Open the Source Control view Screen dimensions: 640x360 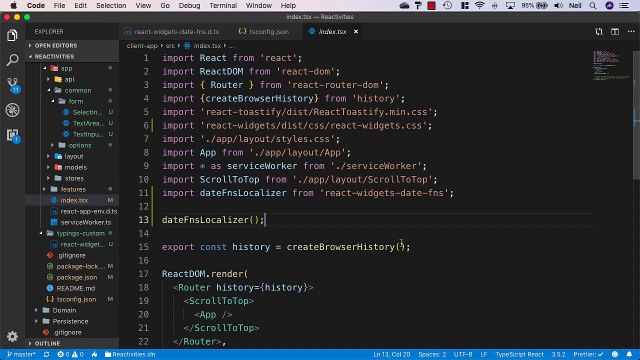pos(13,85)
